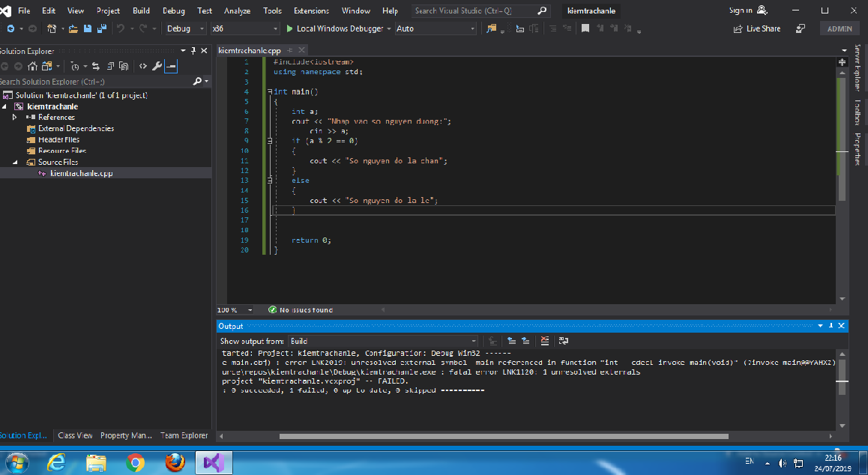
Task: Select kiemtrachanle.cpp in Solution Explorer
Action: (x=81, y=173)
